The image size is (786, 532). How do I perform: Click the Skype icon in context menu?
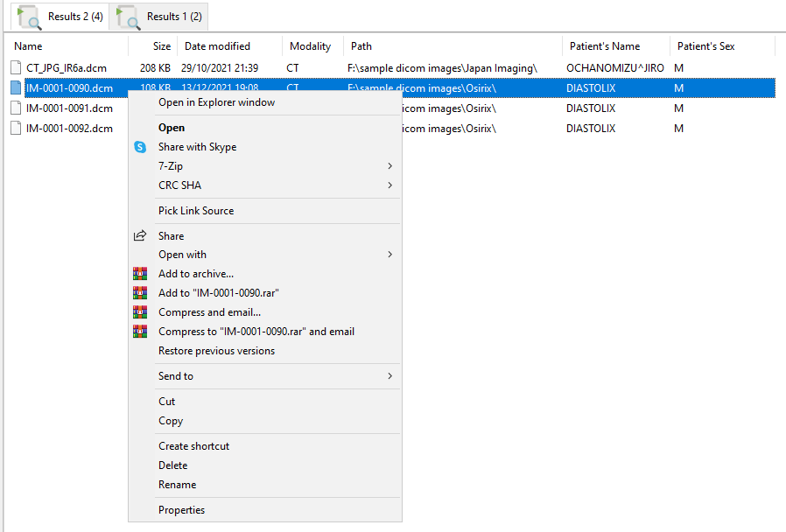(140, 147)
